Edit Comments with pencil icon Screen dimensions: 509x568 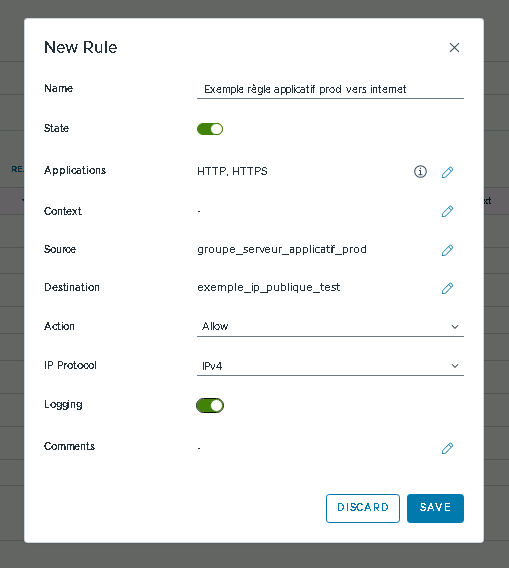[447, 448]
